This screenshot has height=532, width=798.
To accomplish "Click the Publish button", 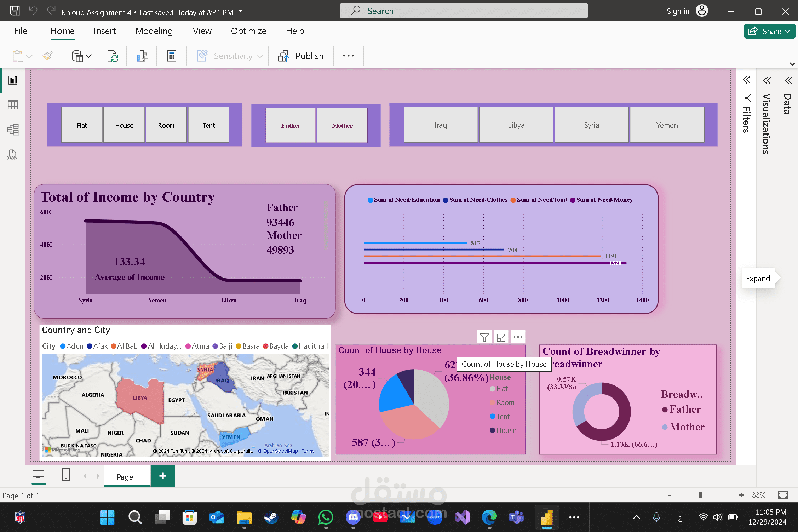I will [300, 56].
